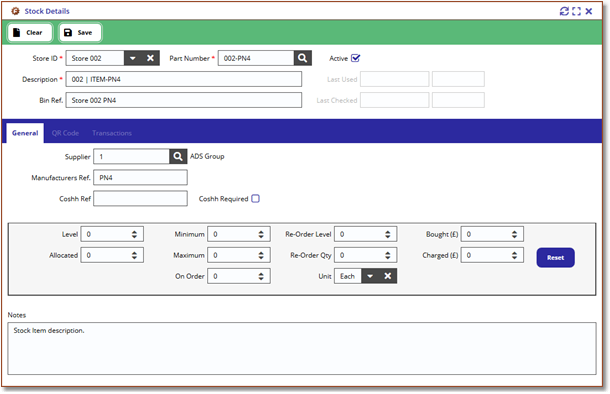Clear the Unit field using its X
This screenshot has height=394, width=610.
(x=388, y=276)
